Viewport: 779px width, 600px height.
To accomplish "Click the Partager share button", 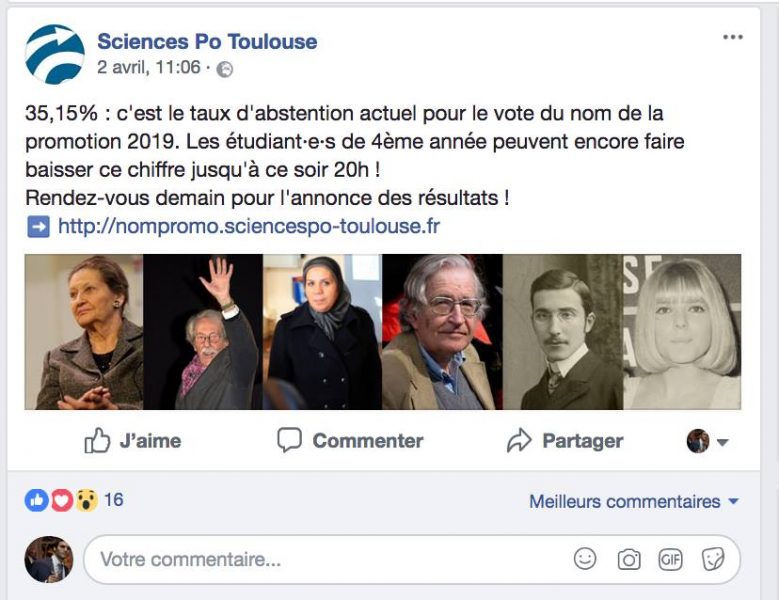I will (x=565, y=441).
